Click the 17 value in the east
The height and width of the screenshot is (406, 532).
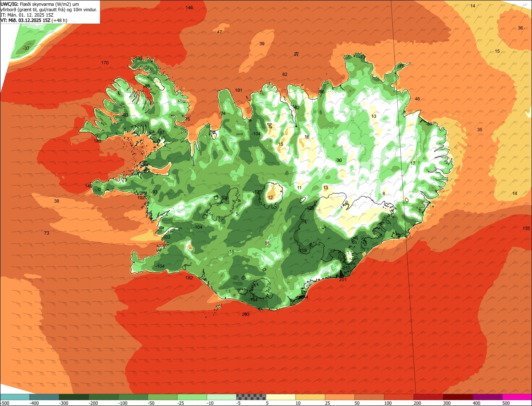413,163
